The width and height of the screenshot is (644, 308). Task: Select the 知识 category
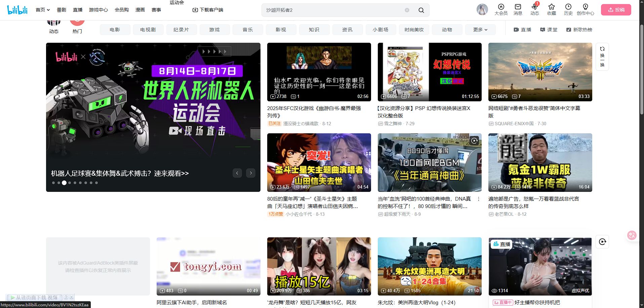click(x=314, y=30)
